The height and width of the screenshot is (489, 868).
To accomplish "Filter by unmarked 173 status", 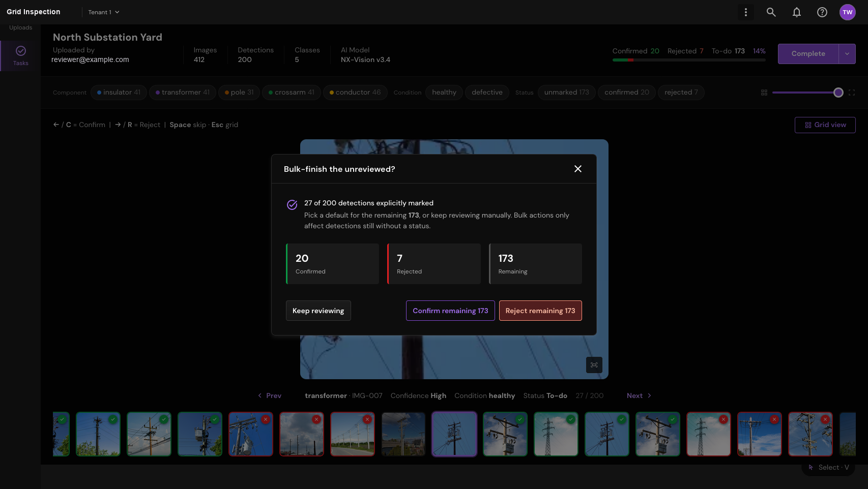I will click(x=567, y=93).
